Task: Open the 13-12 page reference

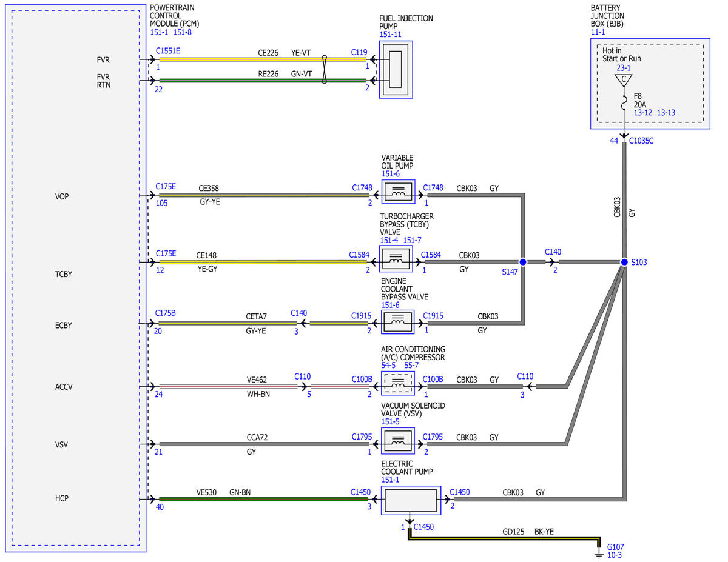Action: pyautogui.click(x=642, y=112)
